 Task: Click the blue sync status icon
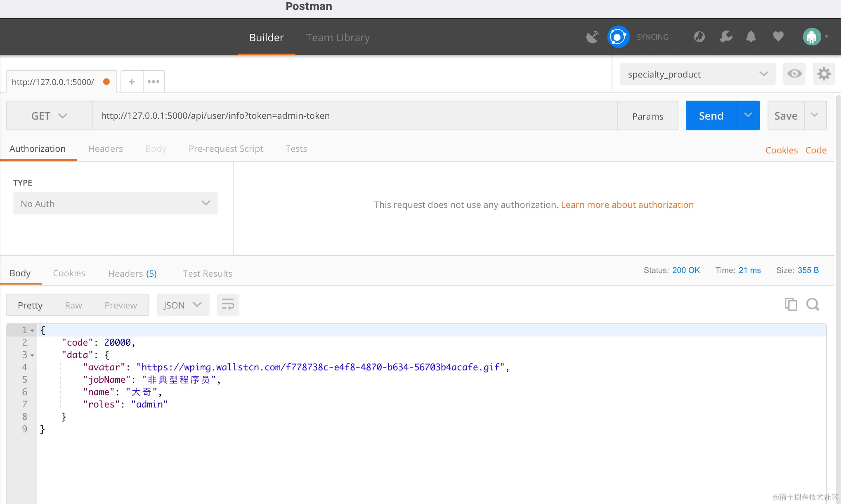click(618, 37)
